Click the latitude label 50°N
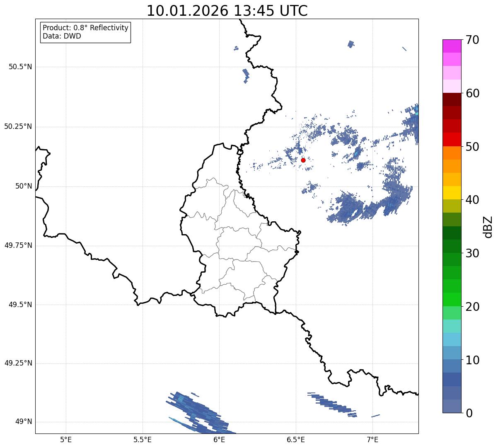 24,186
